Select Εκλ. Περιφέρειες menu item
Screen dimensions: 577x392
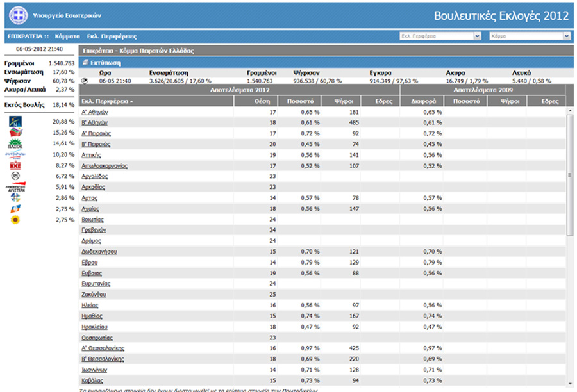point(112,37)
